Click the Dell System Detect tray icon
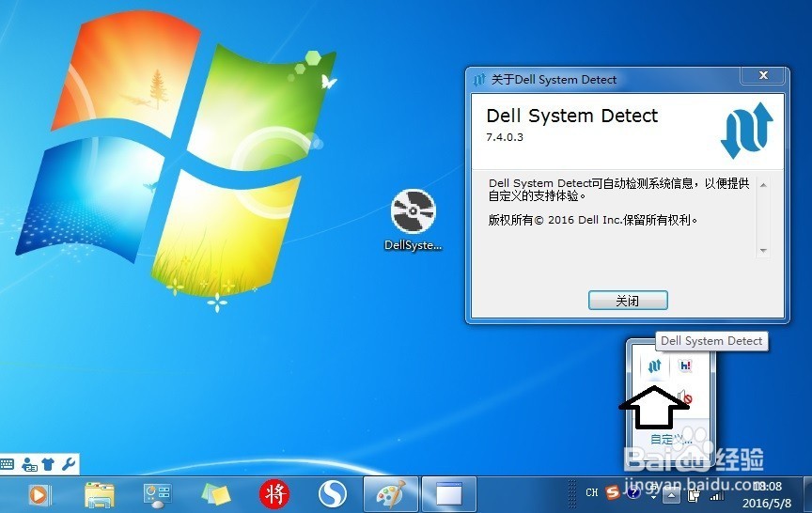Screen dimensions: 812x513 (x=654, y=366)
